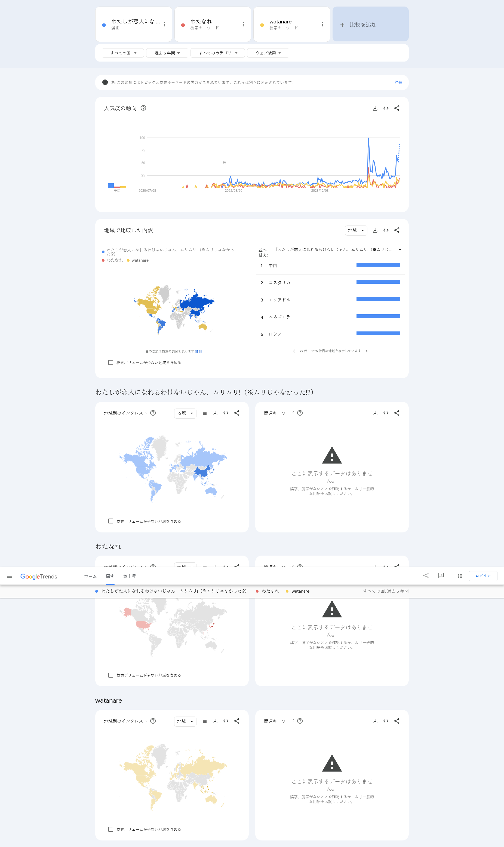Share page via header share icon
The height and width of the screenshot is (847, 504).
(x=426, y=576)
